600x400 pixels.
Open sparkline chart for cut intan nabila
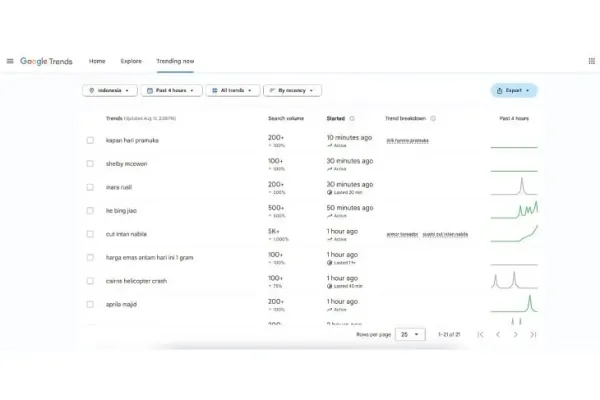click(x=514, y=233)
